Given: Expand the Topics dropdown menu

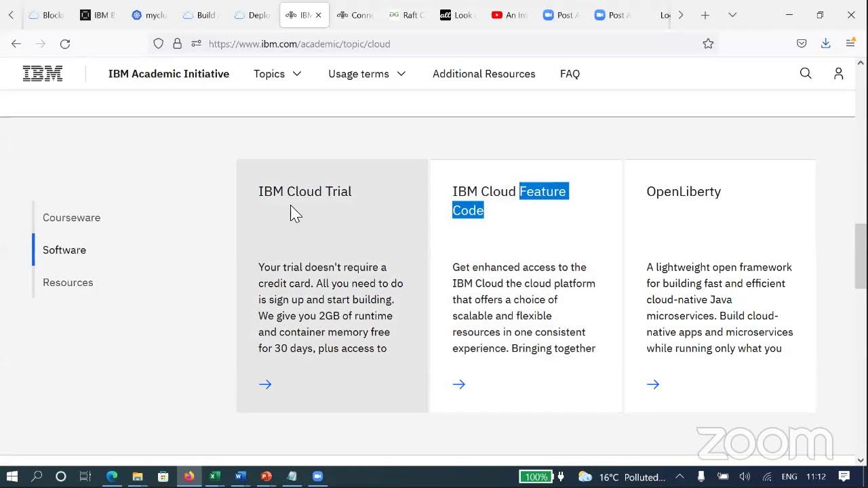Looking at the screenshot, I should pos(277,74).
